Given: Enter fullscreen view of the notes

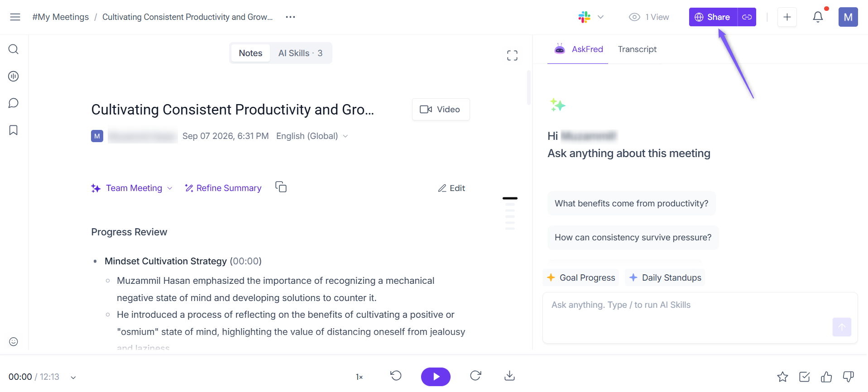Looking at the screenshot, I should (512, 56).
